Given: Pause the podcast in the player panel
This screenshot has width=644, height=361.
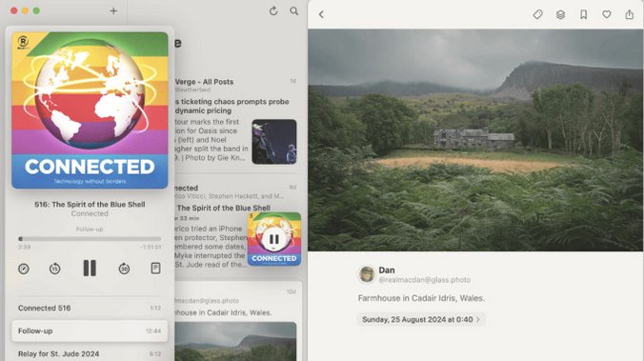Looking at the screenshot, I should coord(90,269).
